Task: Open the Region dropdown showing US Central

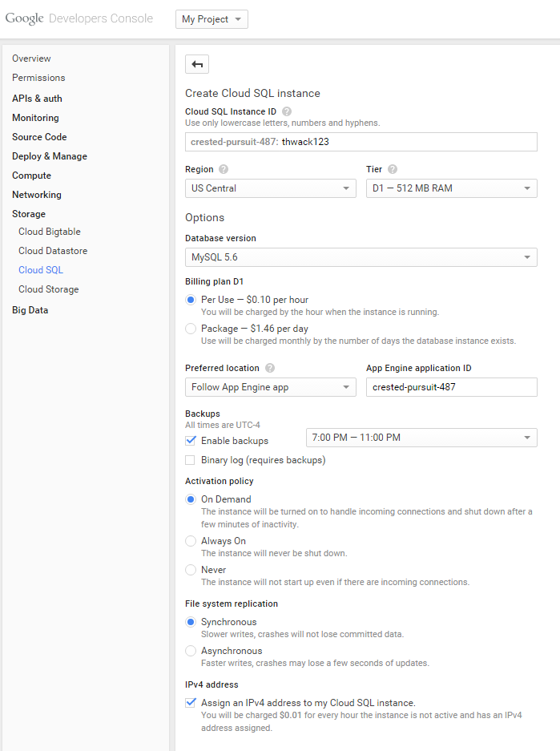Action: 271,188
